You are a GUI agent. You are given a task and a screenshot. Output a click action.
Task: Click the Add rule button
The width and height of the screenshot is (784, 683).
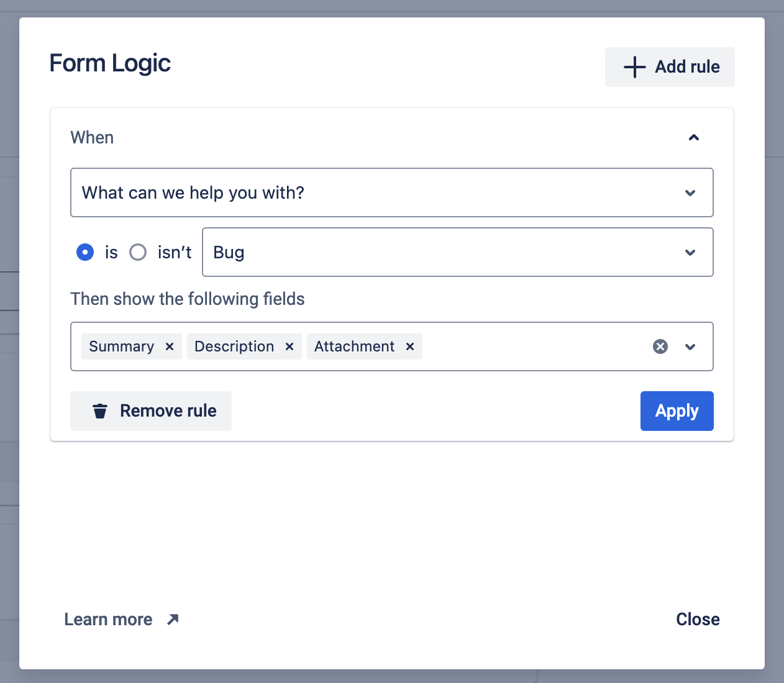670,67
